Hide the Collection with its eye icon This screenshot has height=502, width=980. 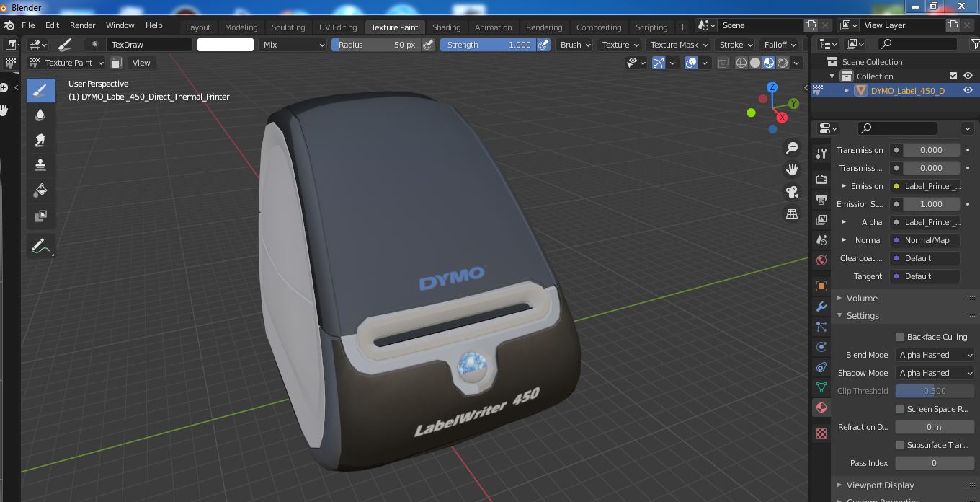968,76
